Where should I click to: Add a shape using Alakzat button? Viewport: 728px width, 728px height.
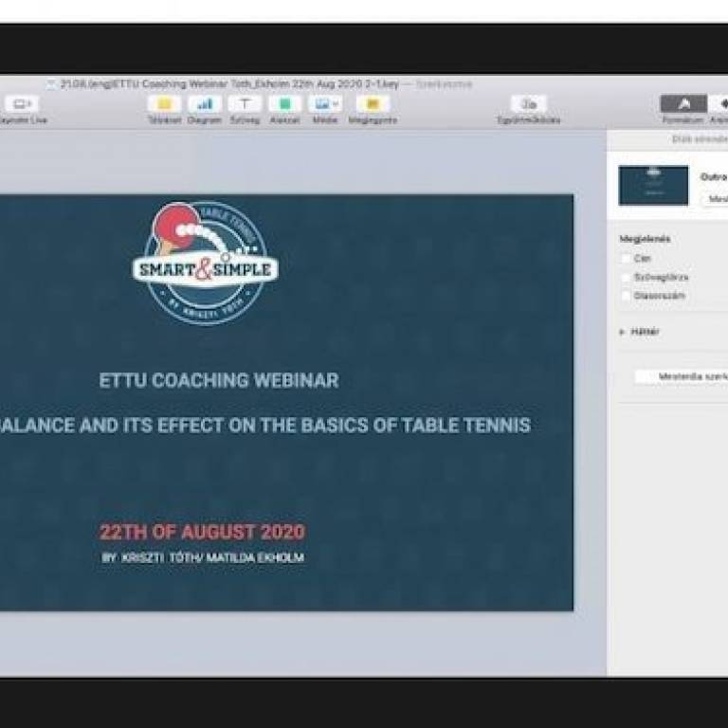point(284,103)
